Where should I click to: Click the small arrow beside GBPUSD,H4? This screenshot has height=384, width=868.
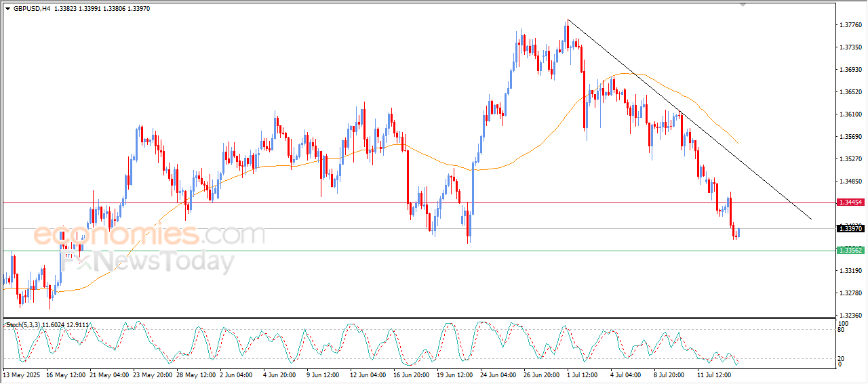click(7, 9)
